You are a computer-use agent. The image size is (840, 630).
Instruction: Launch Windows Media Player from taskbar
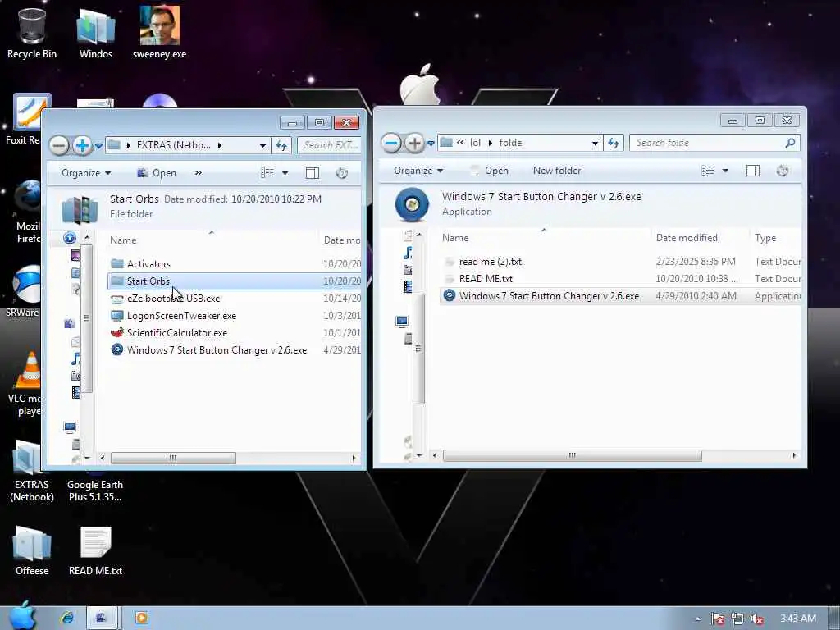tap(141, 618)
